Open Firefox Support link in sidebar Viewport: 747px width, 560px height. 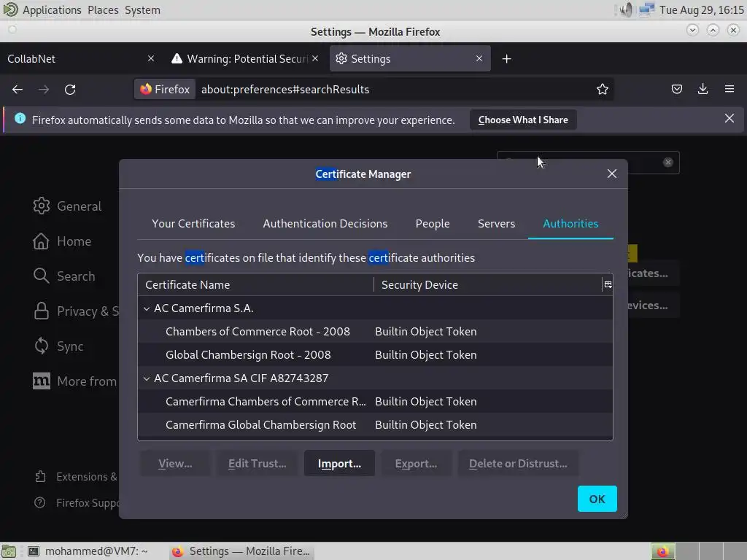pos(77,503)
